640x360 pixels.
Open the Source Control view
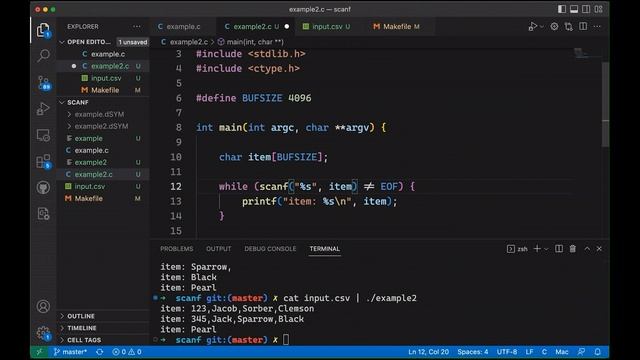click(x=43, y=83)
